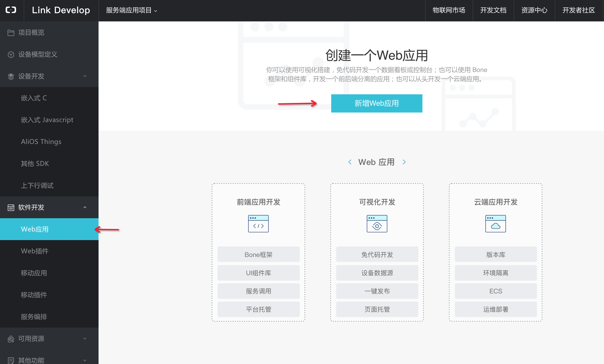This screenshot has width=604, height=364.
Task: Click the 服务调用 button
Action: pos(258,291)
